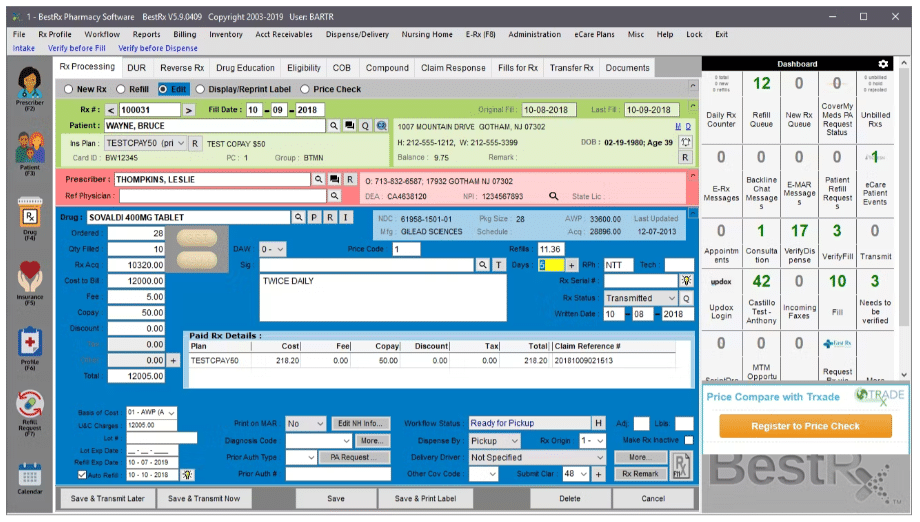Select the Refill radio button

tap(120, 89)
